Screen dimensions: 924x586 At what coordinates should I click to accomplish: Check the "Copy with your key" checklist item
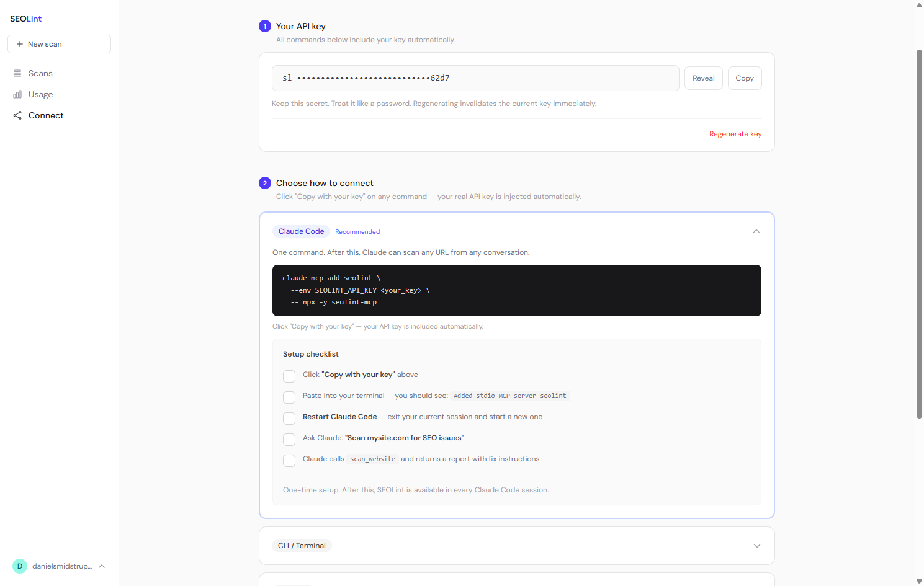tap(289, 376)
